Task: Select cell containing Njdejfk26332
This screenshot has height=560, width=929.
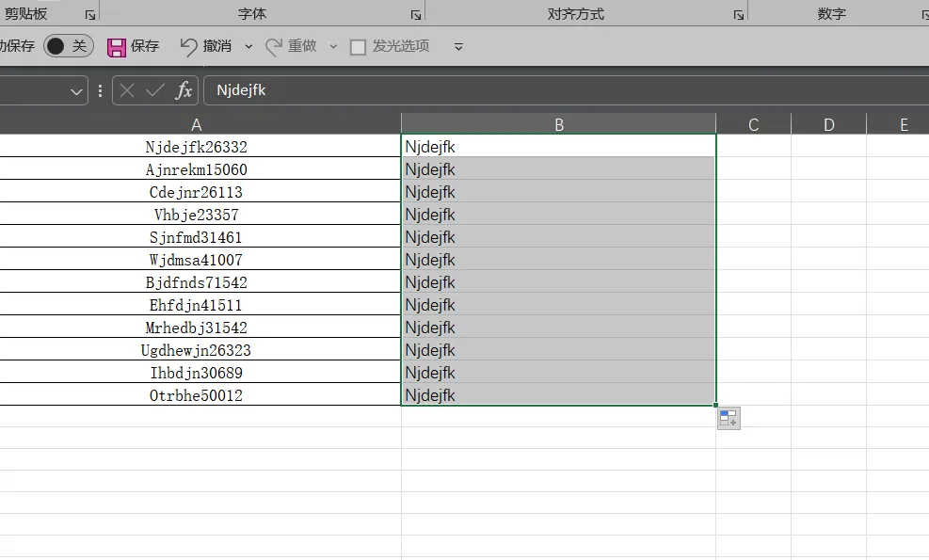Action: (x=200, y=147)
